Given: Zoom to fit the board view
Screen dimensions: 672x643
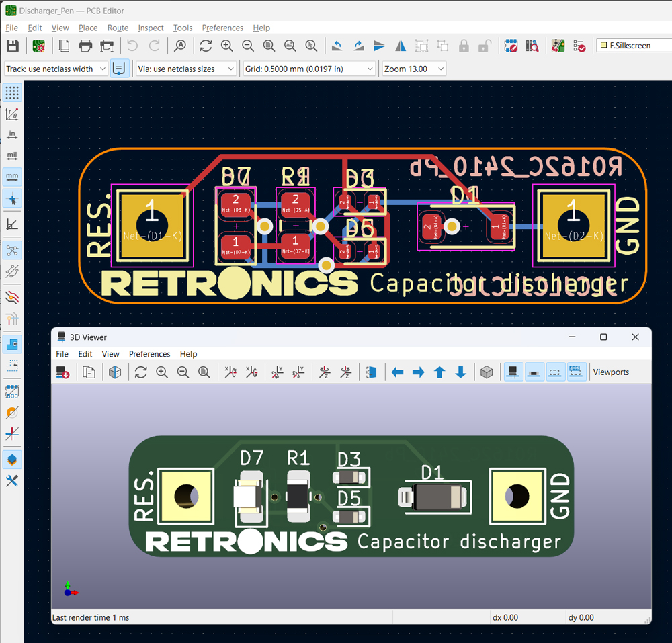Looking at the screenshot, I should [x=269, y=46].
